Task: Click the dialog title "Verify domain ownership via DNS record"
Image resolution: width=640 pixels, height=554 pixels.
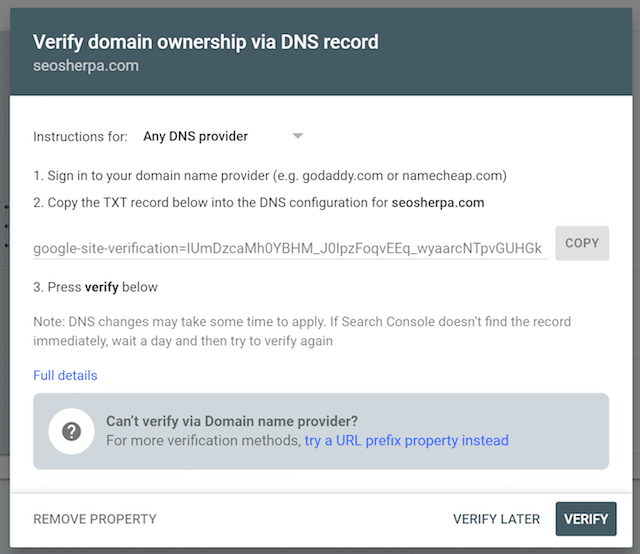Action: click(x=206, y=42)
